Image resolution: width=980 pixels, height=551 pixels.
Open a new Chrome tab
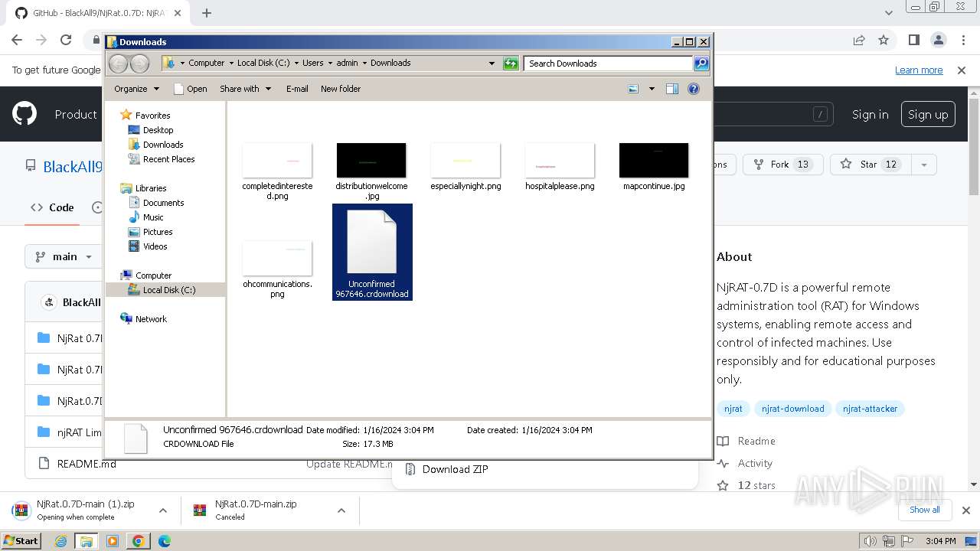pyautogui.click(x=207, y=13)
